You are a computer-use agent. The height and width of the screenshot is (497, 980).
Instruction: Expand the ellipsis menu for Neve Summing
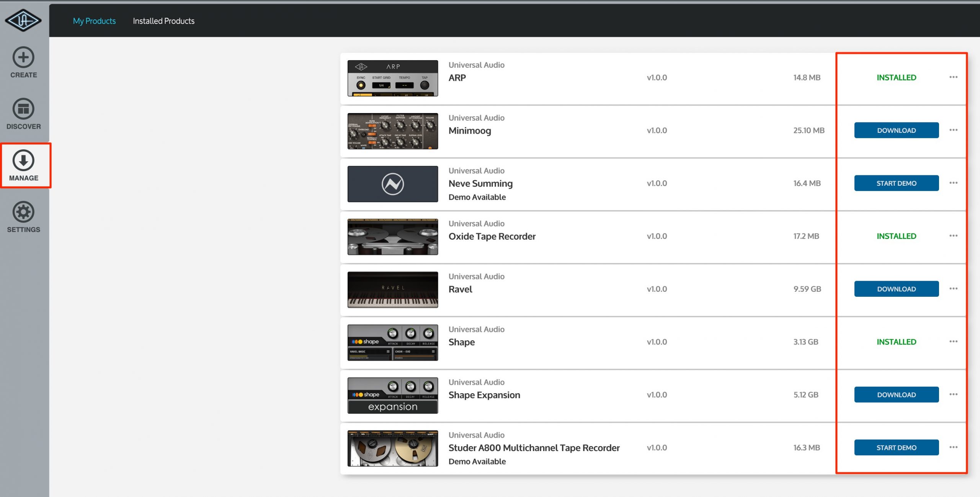[953, 183]
